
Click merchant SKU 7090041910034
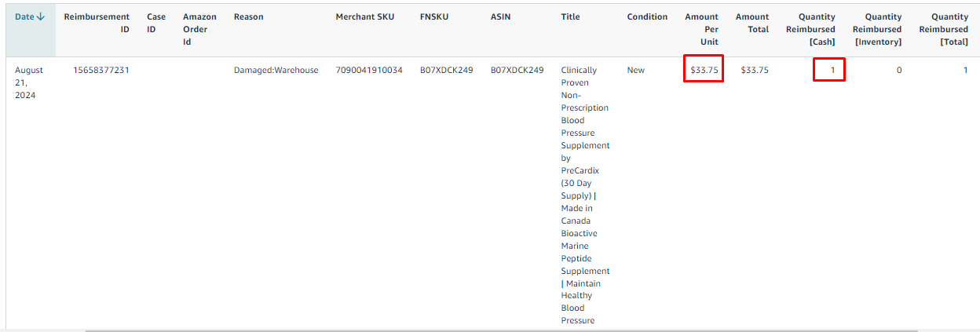click(368, 70)
